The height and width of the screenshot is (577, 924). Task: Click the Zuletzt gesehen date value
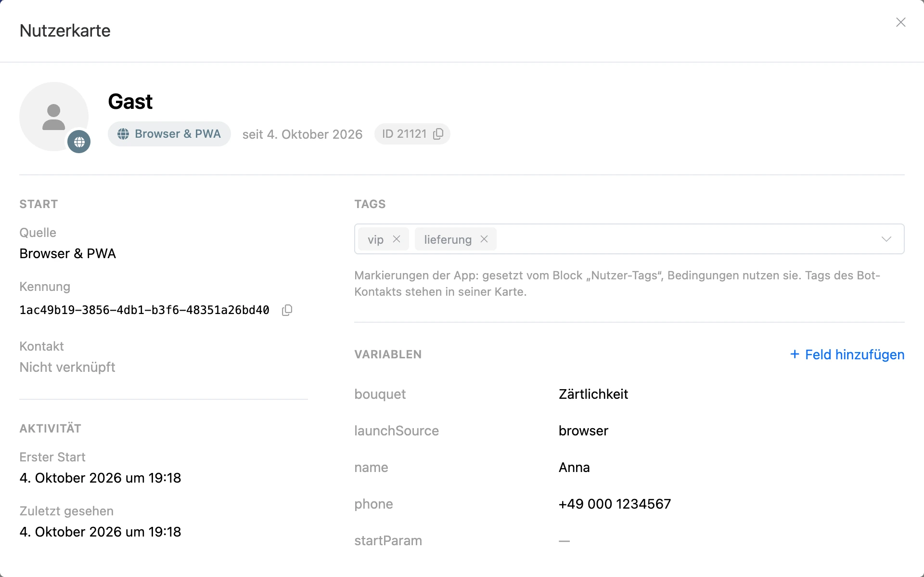100,532
